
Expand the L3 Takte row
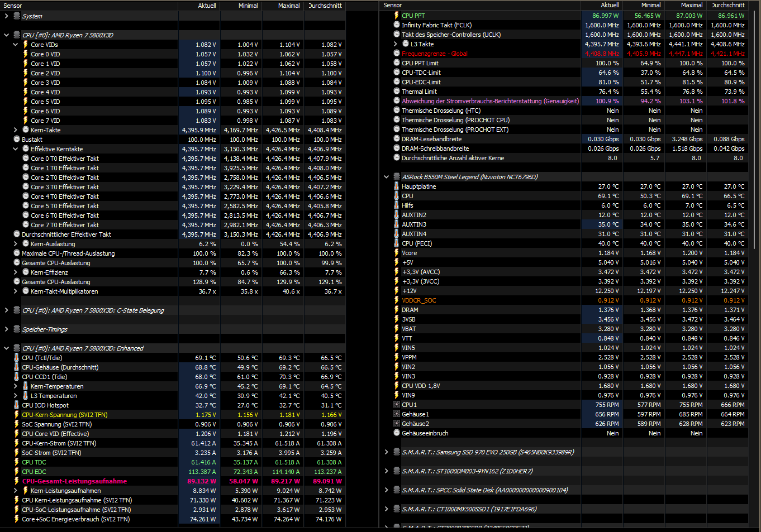[x=396, y=44]
